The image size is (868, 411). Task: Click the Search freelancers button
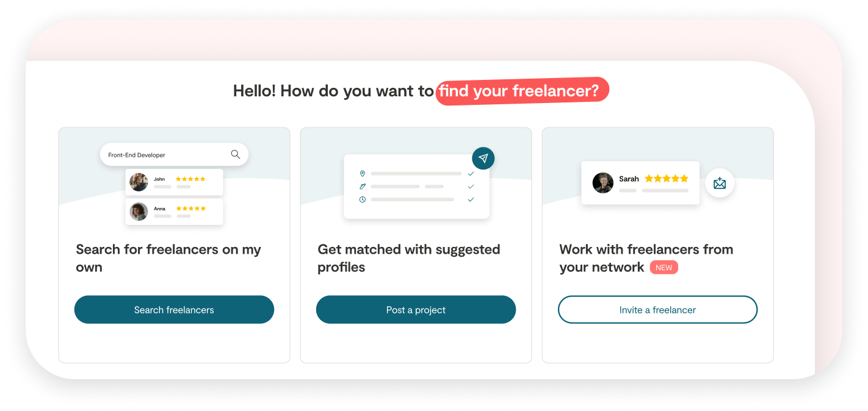[174, 310]
